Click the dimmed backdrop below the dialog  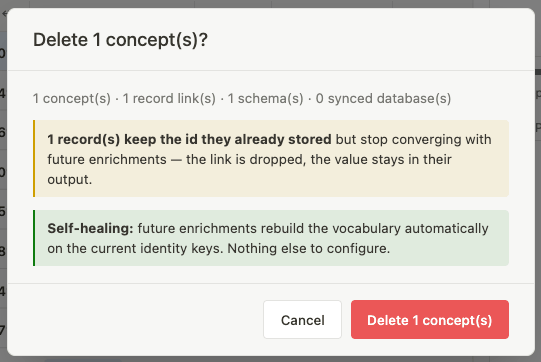pyautogui.click(x=270, y=359)
